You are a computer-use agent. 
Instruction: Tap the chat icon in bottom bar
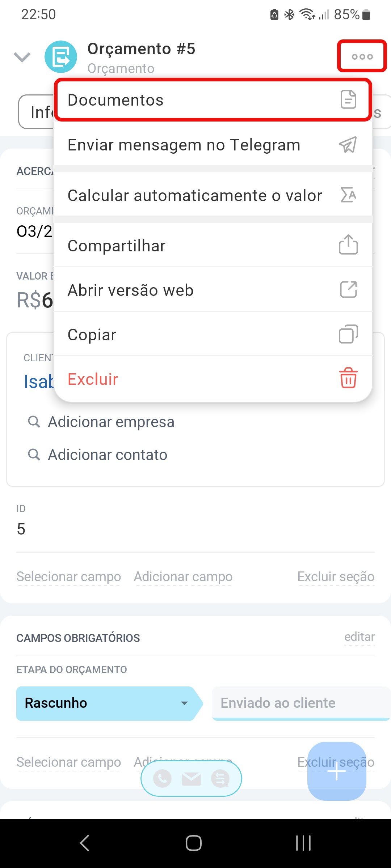pyautogui.click(x=220, y=778)
